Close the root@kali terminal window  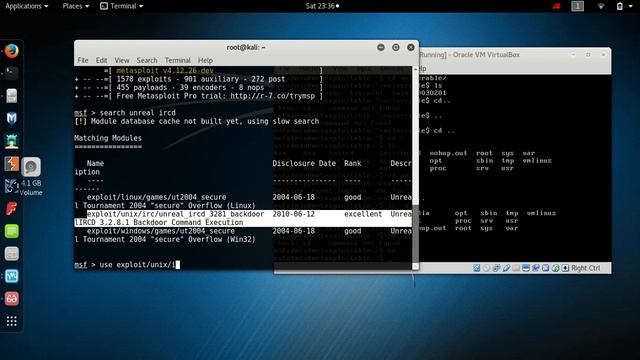pos(411,47)
